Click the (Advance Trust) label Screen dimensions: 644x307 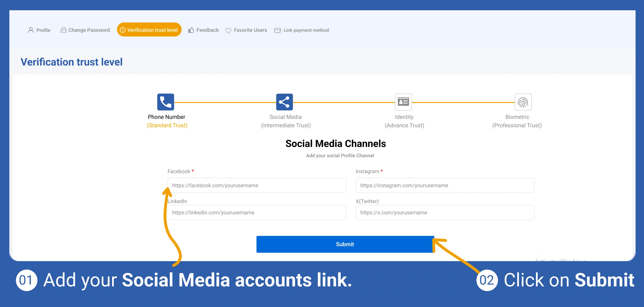[x=404, y=125]
